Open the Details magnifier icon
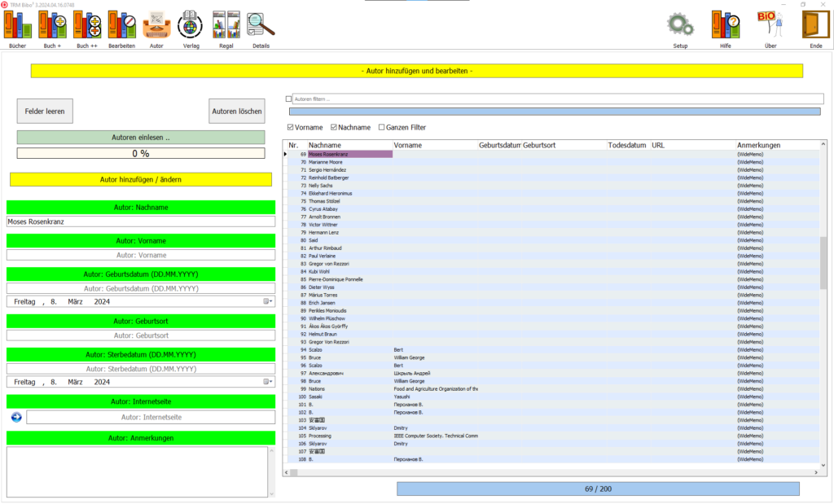 point(261,24)
